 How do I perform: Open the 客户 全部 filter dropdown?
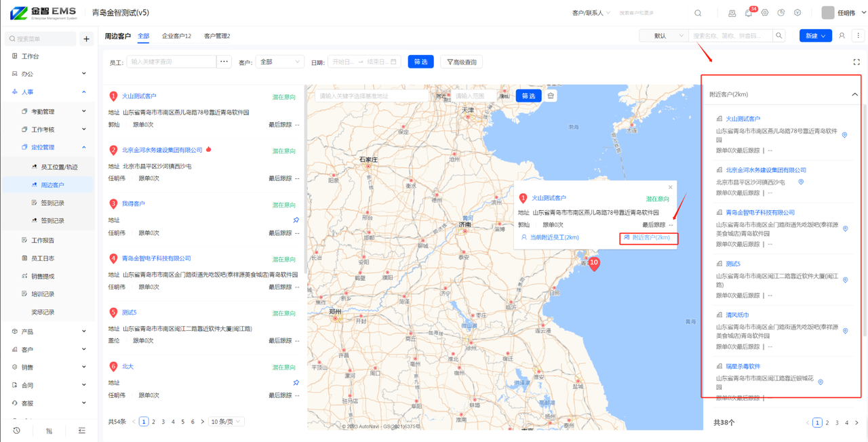tap(279, 62)
